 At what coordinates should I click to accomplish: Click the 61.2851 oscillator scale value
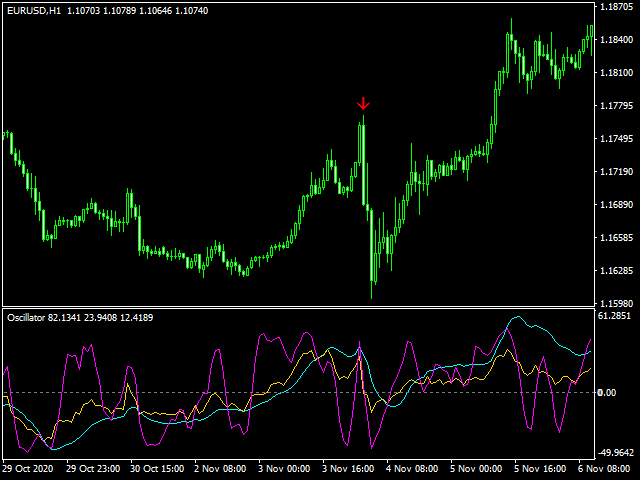click(x=614, y=316)
